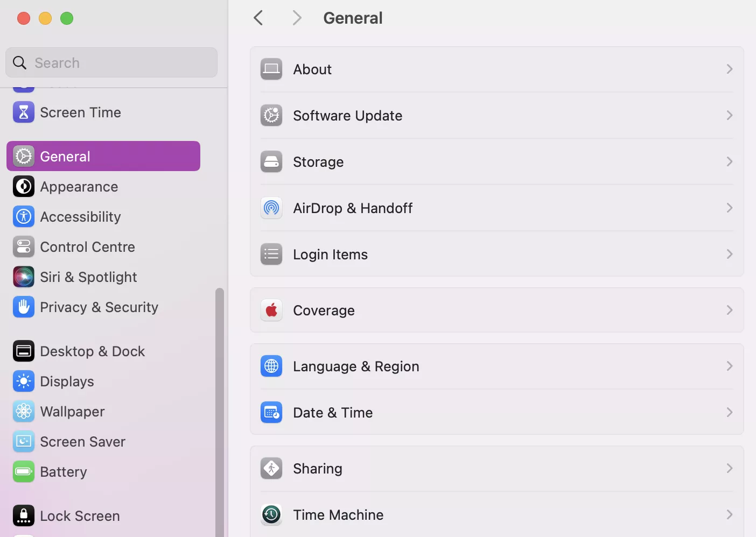Select the Appearance sidebar icon
Screen dimensions: 756x537
[x=24, y=186]
